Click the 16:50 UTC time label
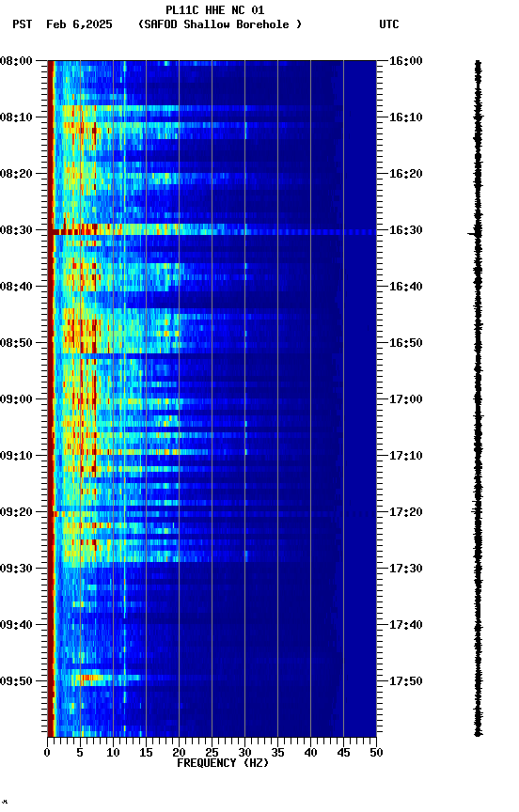Viewport: 519px width, 812px height. pyautogui.click(x=405, y=343)
